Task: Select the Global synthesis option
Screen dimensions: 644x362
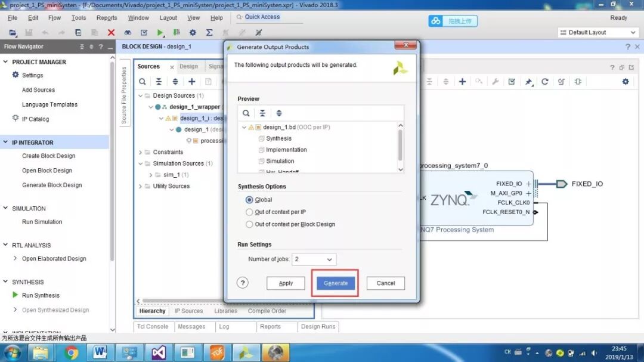Action: 249,200
